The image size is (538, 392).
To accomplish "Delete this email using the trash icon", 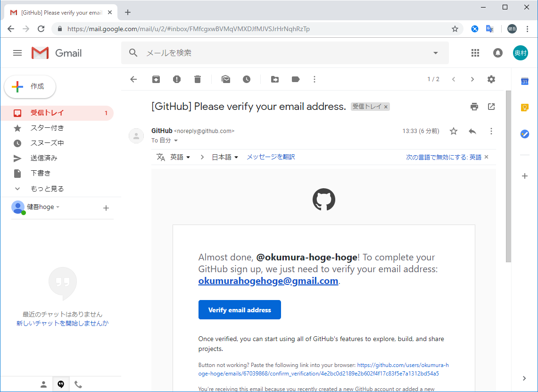I will [x=197, y=79].
